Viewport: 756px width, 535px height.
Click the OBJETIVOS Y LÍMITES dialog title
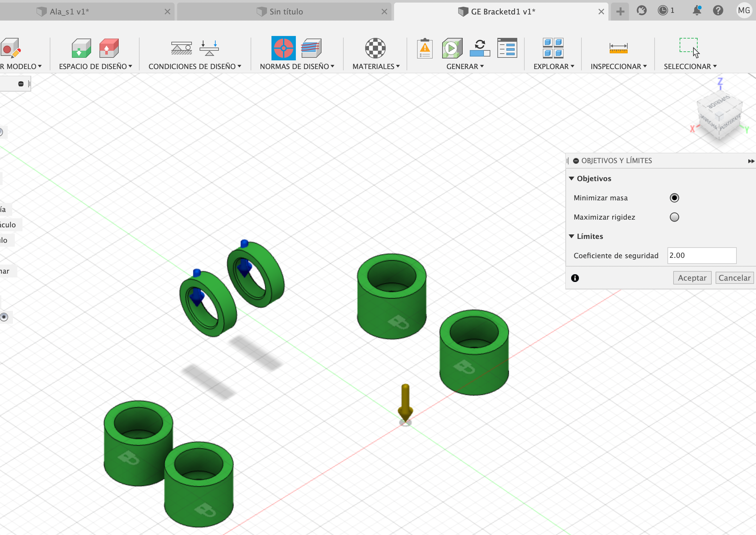click(x=616, y=161)
